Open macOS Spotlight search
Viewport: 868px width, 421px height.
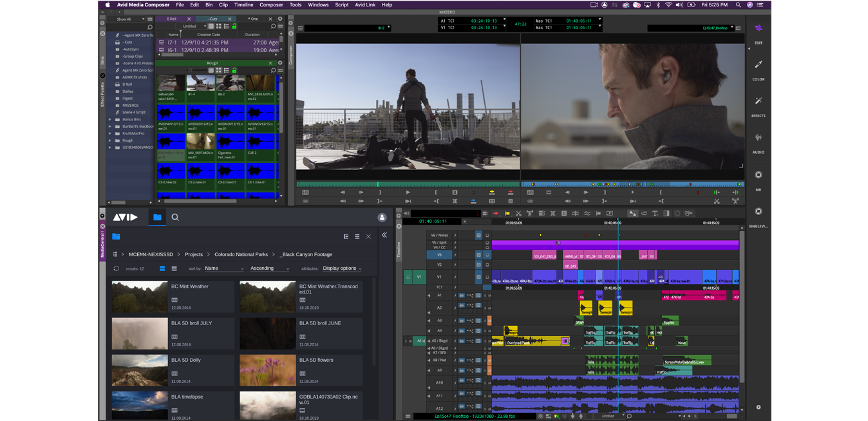coord(739,5)
